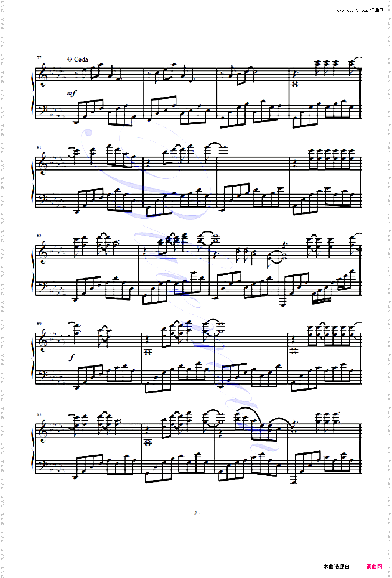Viewport: 392px width, 578px height.
Task: Click measure number 81
Action: (x=39, y=147)
